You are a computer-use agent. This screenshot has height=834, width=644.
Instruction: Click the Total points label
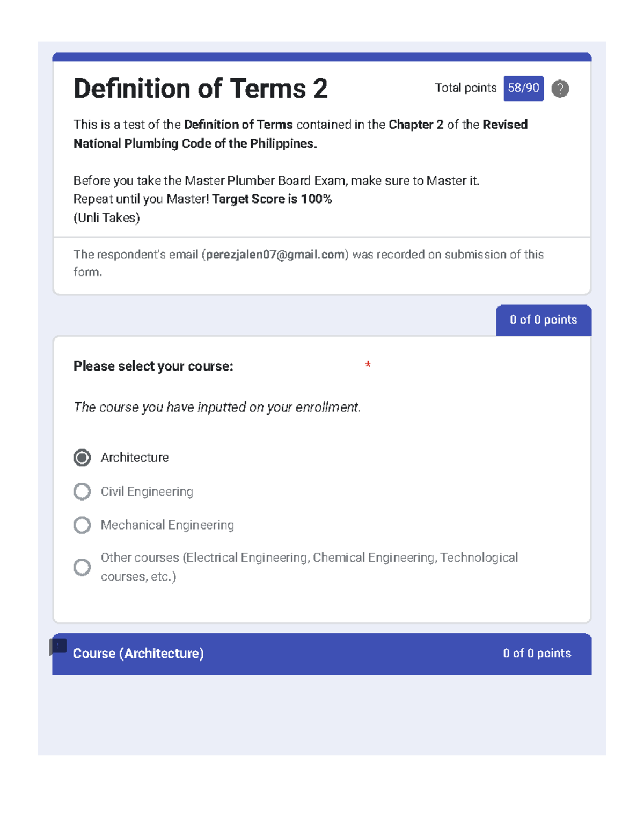click(x=465, y=88)
